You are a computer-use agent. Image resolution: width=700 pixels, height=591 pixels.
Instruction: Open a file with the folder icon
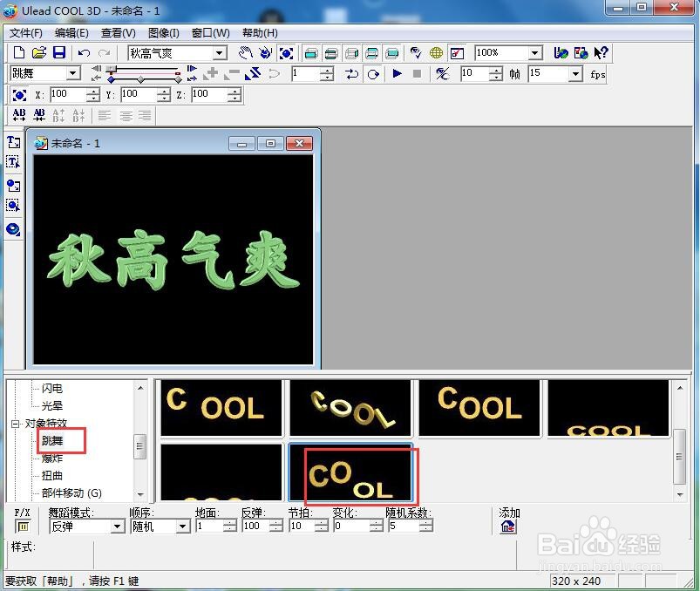39,52
